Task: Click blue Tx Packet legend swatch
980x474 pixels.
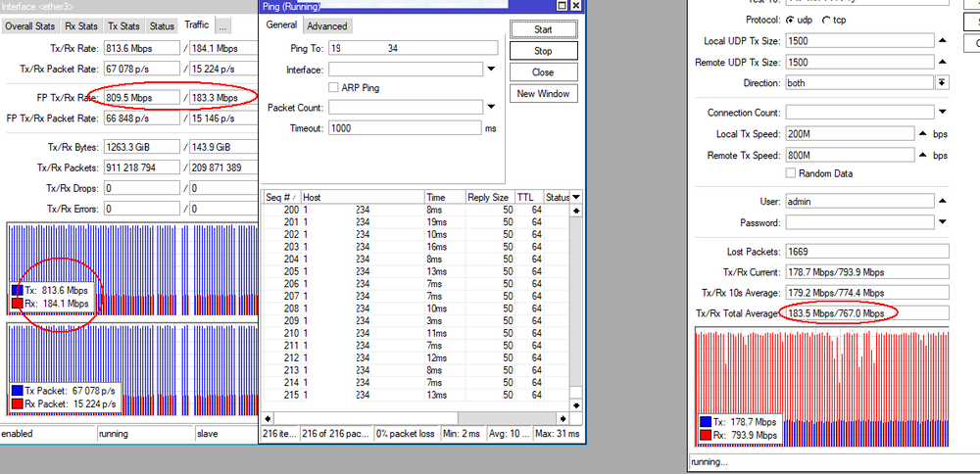Action: tap(18, 391)
